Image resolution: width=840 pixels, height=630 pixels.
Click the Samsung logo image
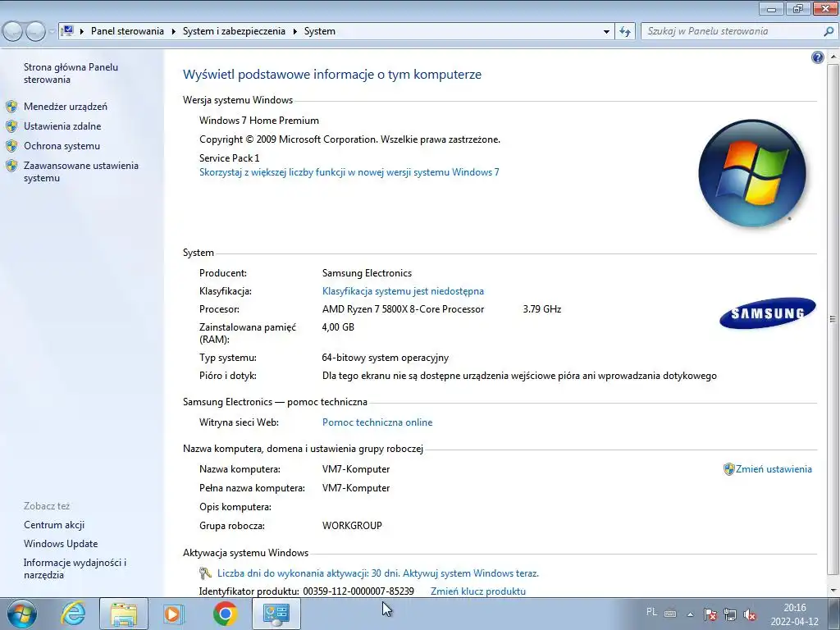point(768,313)
